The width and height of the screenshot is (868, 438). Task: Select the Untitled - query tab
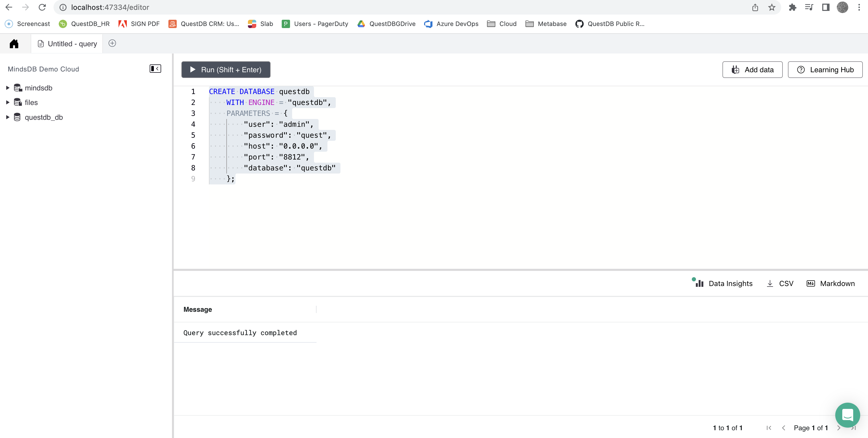tap(67, 44)
